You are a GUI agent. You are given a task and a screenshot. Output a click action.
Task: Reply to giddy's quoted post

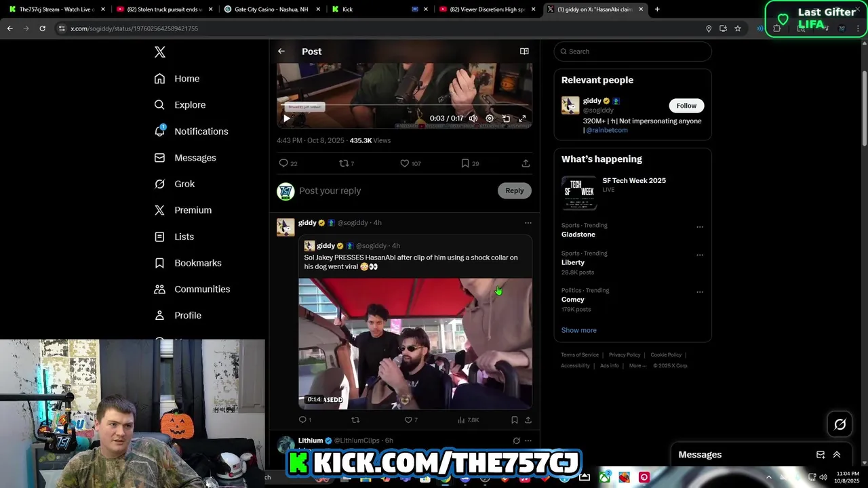[305, 420]
